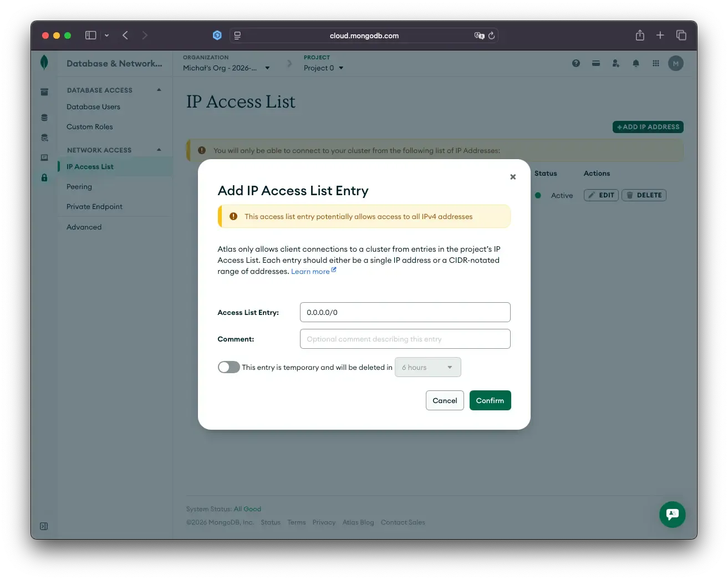This screenshot has width=728, height=580.
Task: Open the 6 hours duration dropdown
Action: pos(427,367)
